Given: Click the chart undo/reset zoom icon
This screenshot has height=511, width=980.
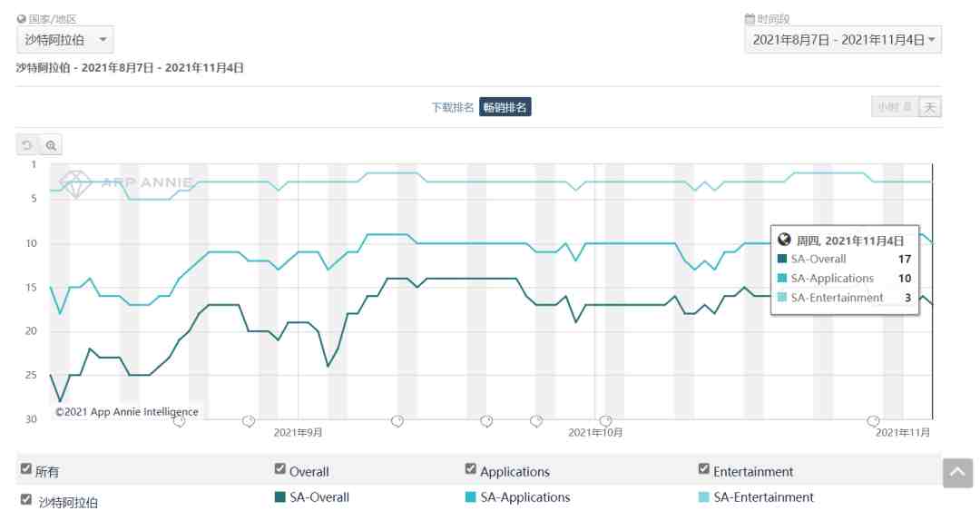Looking at the screenshot, I should click(27, 145).
